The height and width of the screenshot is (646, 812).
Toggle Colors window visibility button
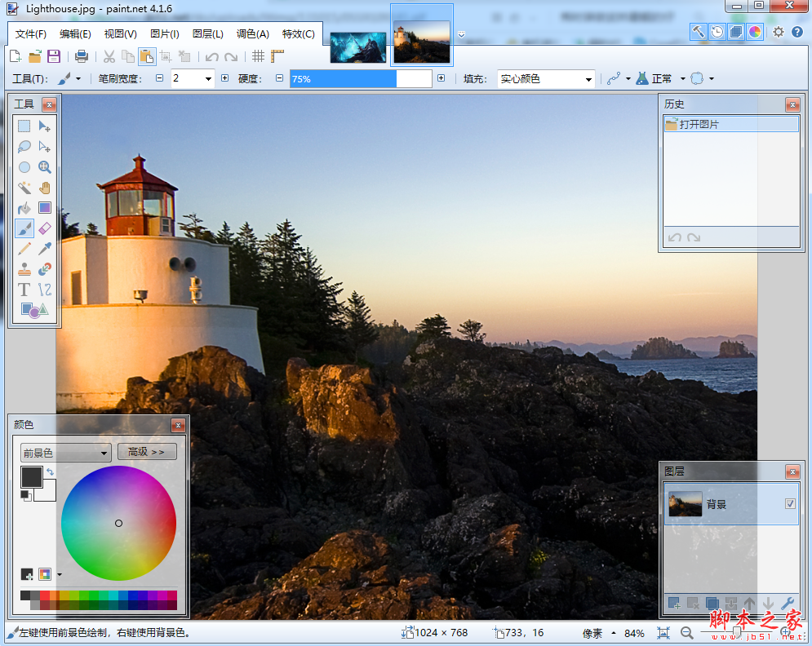[x=755, y=32]
